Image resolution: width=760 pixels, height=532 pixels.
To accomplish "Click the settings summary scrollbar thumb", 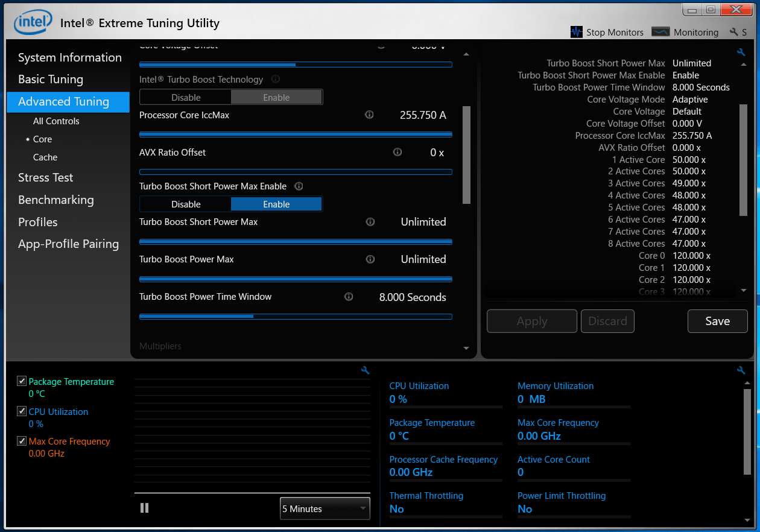I will click(744, 160).
